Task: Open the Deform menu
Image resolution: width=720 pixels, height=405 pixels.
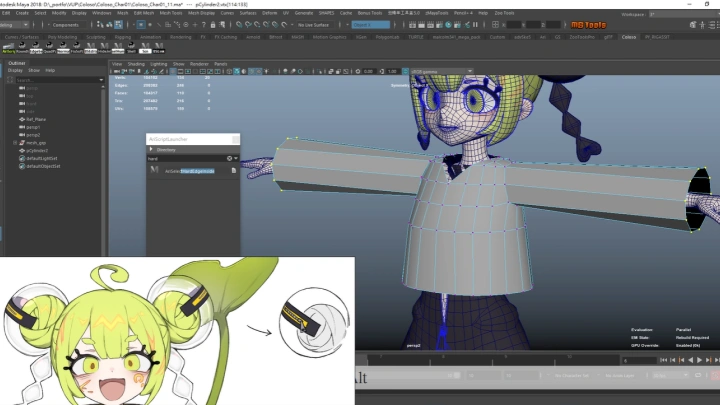Action: point(269,13)
